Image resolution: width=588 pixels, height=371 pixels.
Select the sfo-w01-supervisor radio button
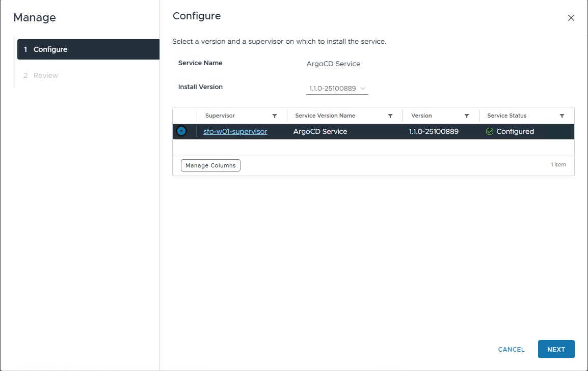[x=181, y=131]
